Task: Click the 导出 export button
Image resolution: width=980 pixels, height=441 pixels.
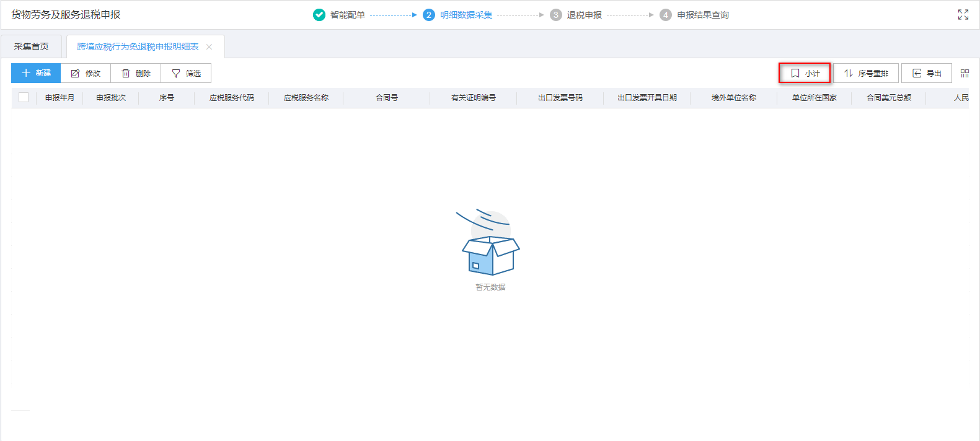Action: click(927, 73)
